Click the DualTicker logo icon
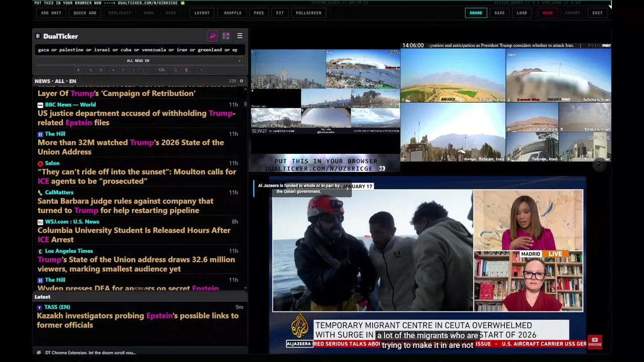Image resolution: width=644 pixels, height=362 pixels. [38, 36]
